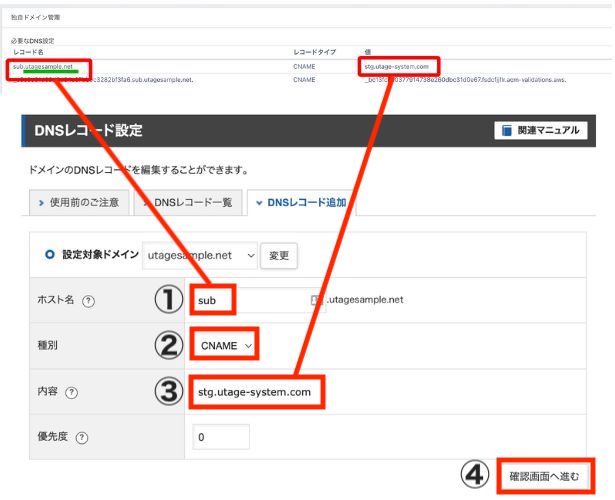This screenshot has width=615, height=500.
Task: Click 確認画面へ進む to proceed
Action: point(543,476)
